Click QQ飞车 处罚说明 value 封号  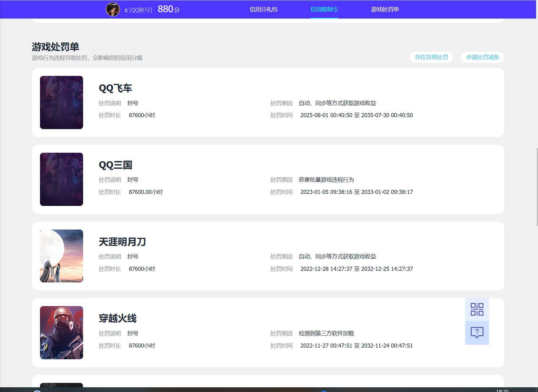(133, 103)
